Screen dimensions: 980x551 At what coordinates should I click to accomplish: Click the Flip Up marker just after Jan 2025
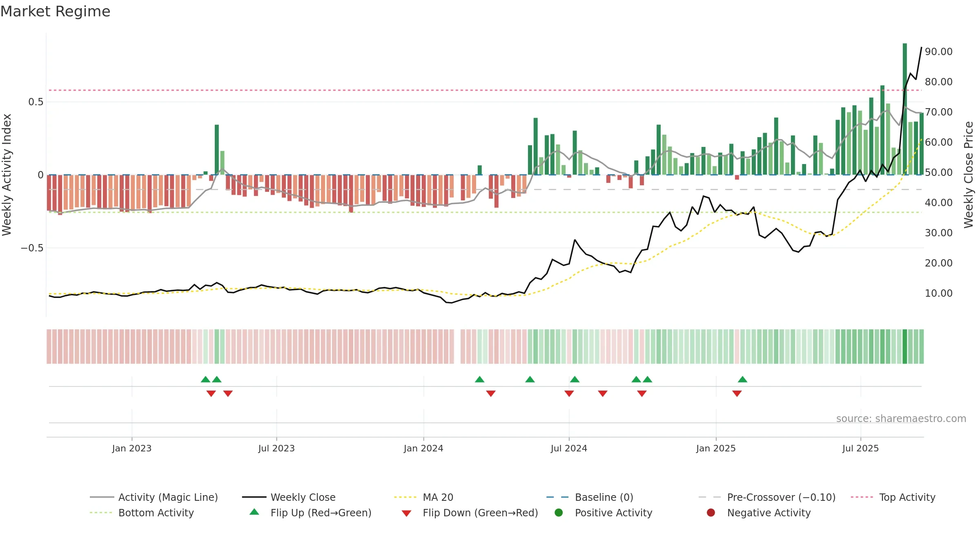[x=742, y=380]
